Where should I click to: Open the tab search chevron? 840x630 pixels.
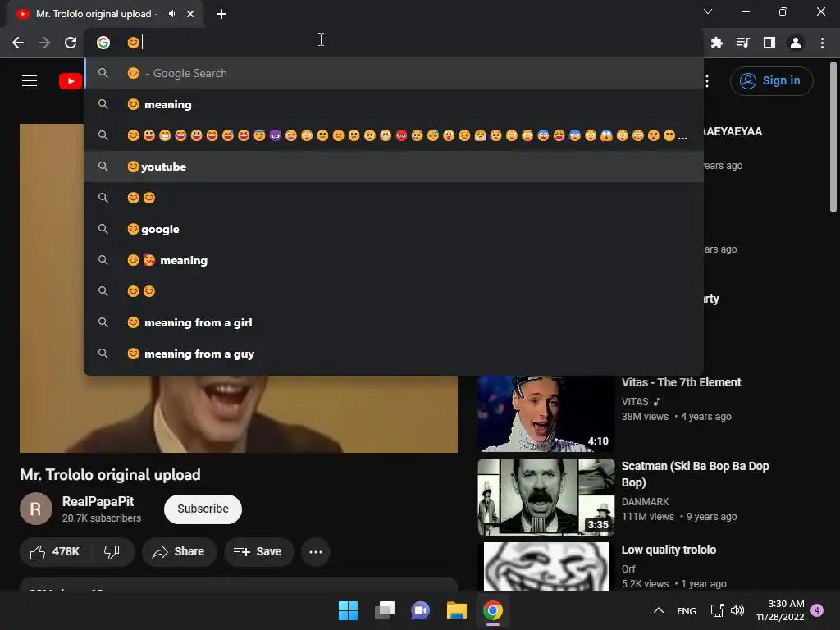[708, 11]
